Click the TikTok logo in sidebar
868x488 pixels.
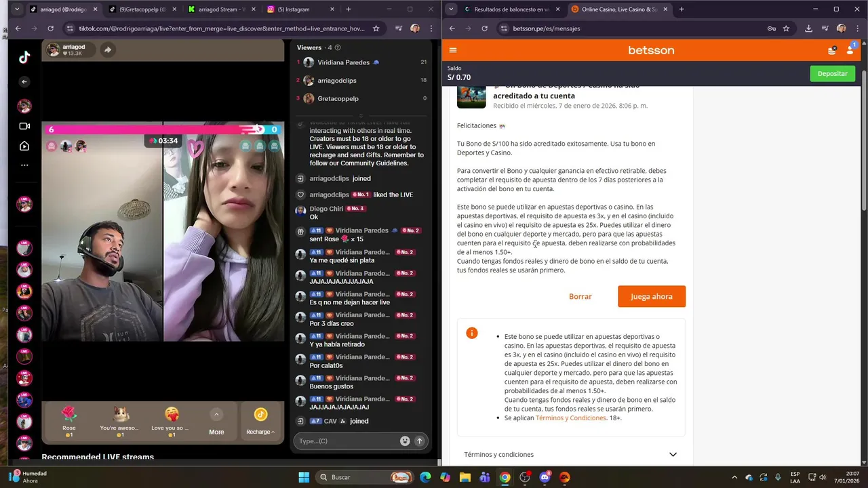24,57
